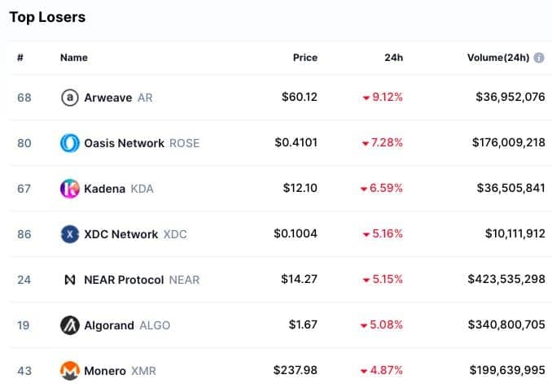Open the Oasis Network name link
Image resolution: width=552 pixels, height=392 pixels.
[x=124, y=143]
